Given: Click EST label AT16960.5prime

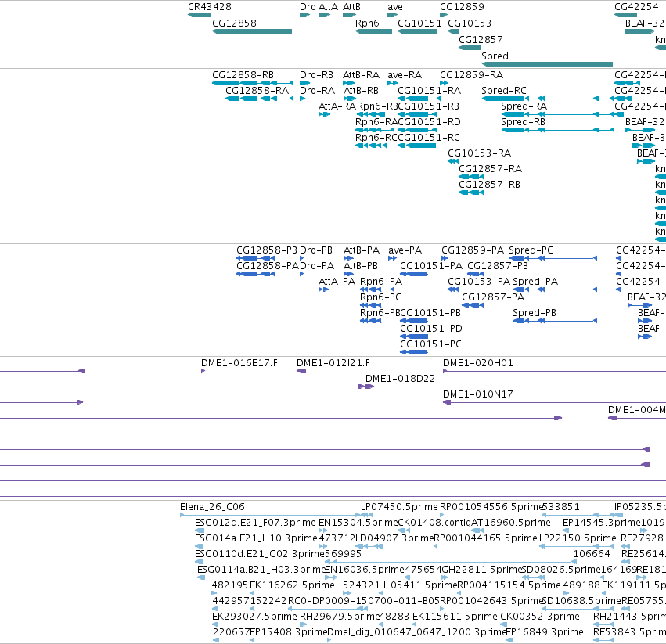Looking at the screenshot, I should click(510, 523).
